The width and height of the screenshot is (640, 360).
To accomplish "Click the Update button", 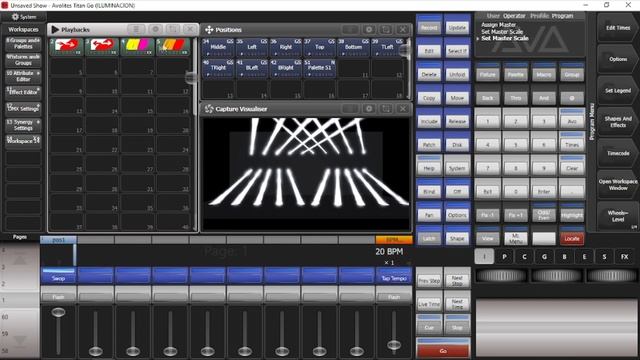I will pos(457,25).
